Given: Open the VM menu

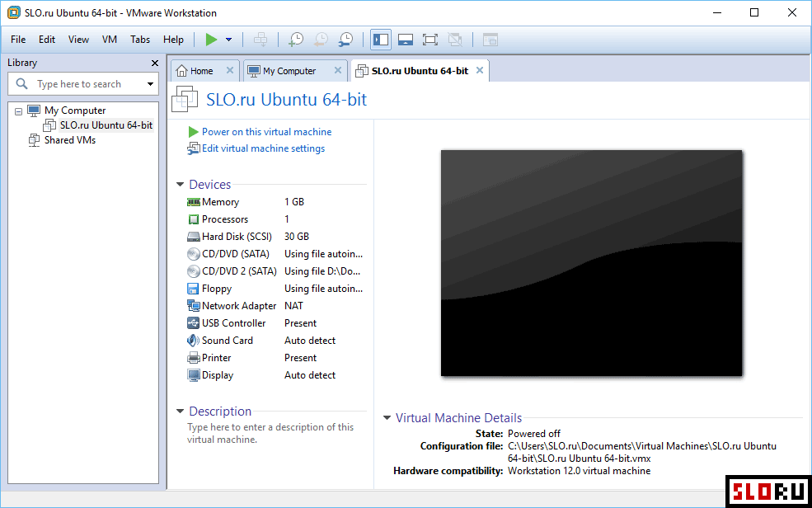Looking at the screenshot, I should tap(110, 40).
